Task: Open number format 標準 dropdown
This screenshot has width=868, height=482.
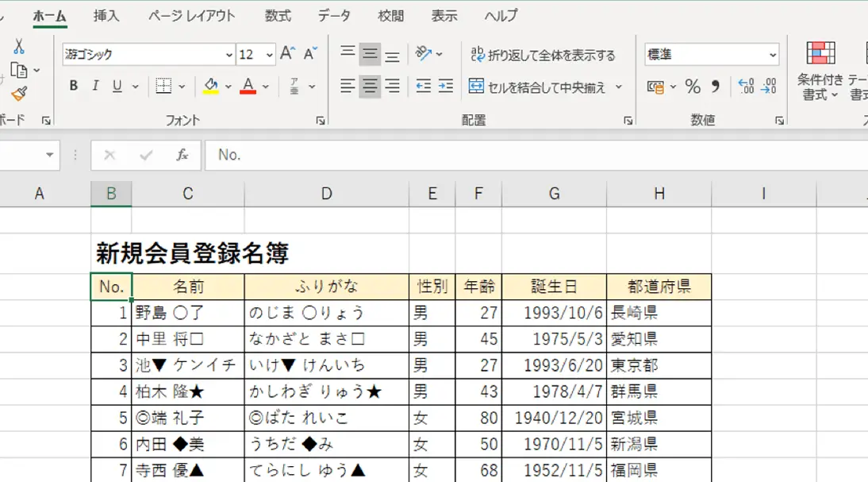Action: 772,55
